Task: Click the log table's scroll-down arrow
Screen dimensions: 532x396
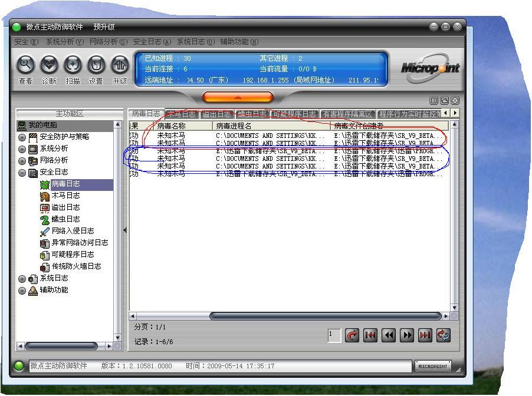Action: coord(454,308)
